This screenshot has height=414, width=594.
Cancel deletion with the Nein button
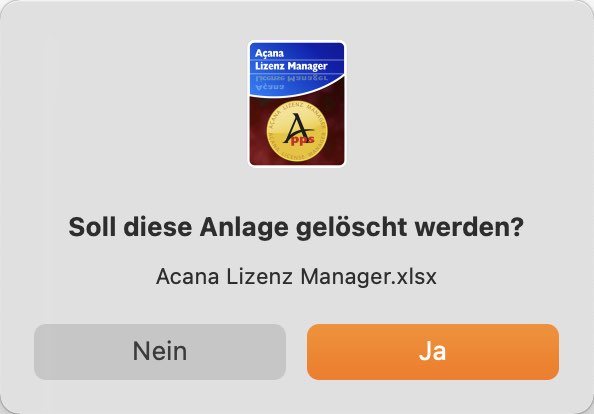tap(160, 352)
